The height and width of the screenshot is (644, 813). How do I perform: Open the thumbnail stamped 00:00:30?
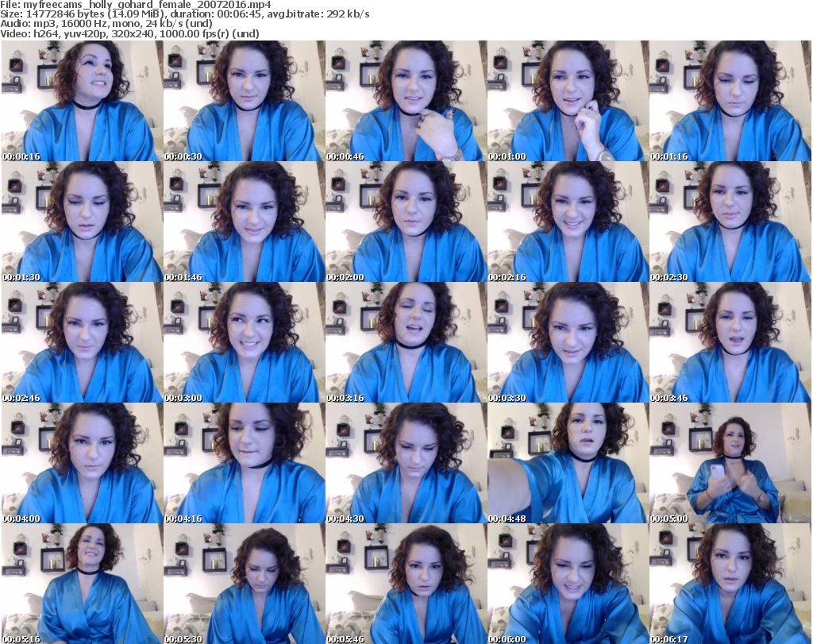245,101
